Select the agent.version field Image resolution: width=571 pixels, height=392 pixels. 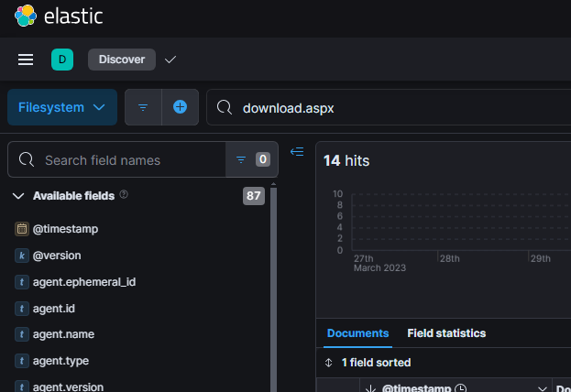tap(68, 387)
